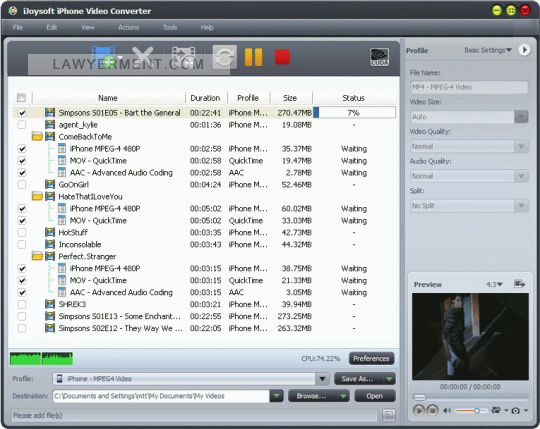Screen dimensions: 540x429
Task: Open the 4:3 aspect ratio dropdown
Action: pos(494,284)
